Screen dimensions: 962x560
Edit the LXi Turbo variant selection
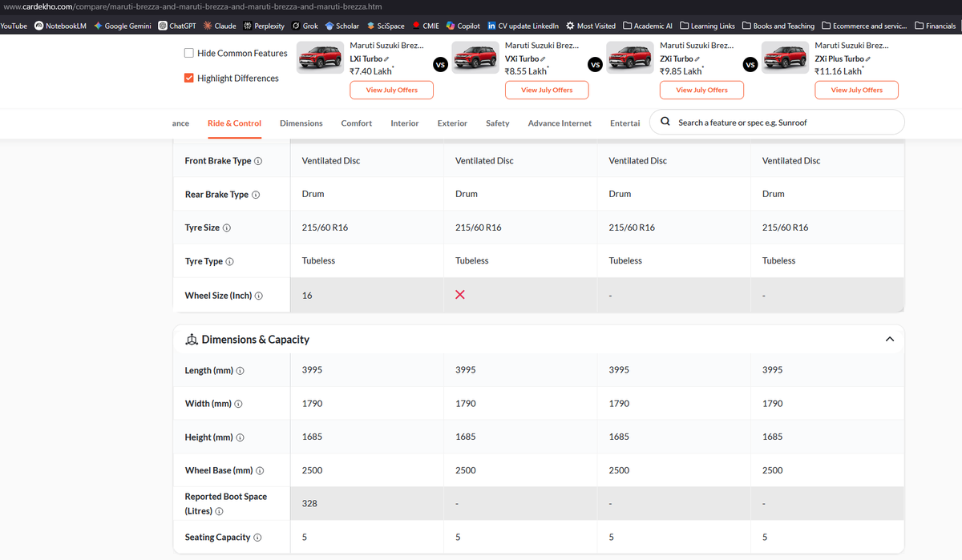386,59
